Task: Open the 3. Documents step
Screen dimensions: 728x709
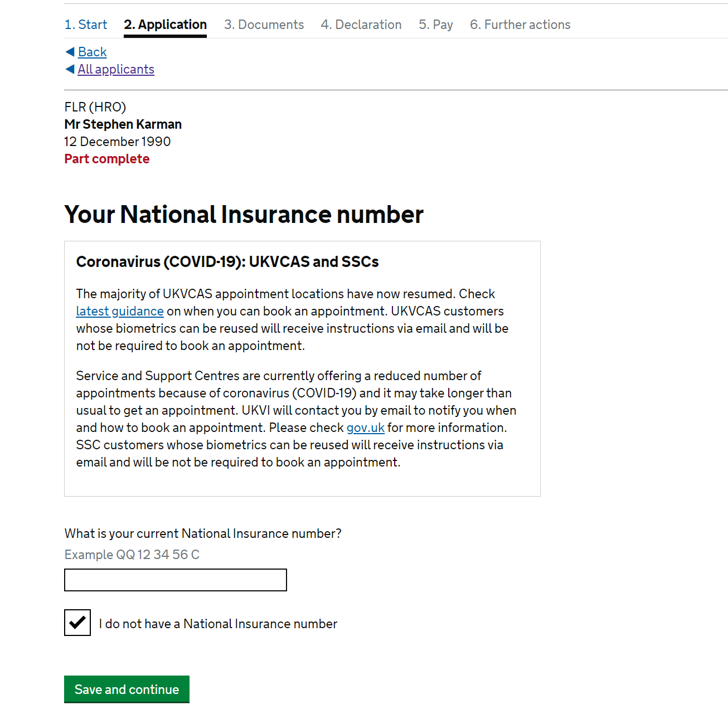Action: [264, 25]
